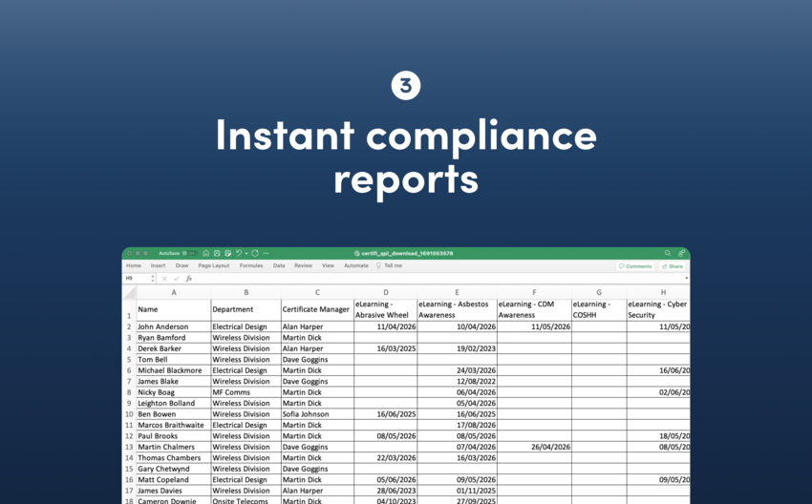Image resolution: width=812 pixels, height=504 pixels.
Task: Click the Certificate Manager header cell
Action: [x=317, y=309]
